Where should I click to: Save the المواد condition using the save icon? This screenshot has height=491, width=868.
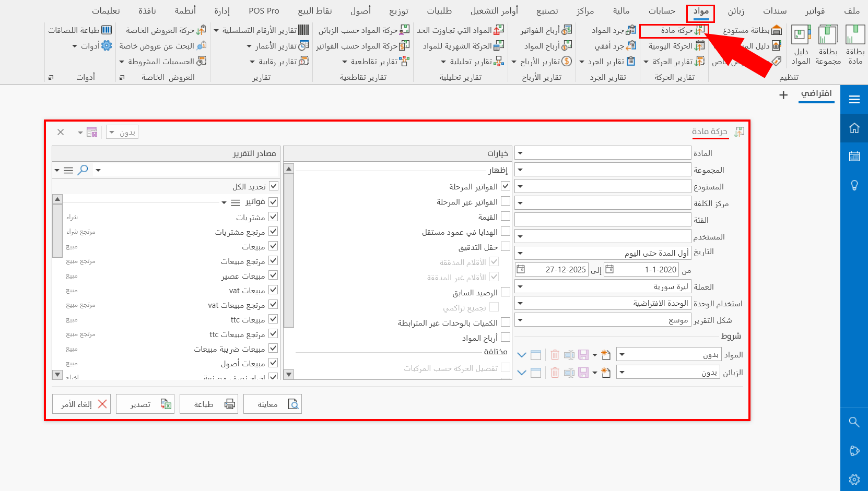click(584, 354)
